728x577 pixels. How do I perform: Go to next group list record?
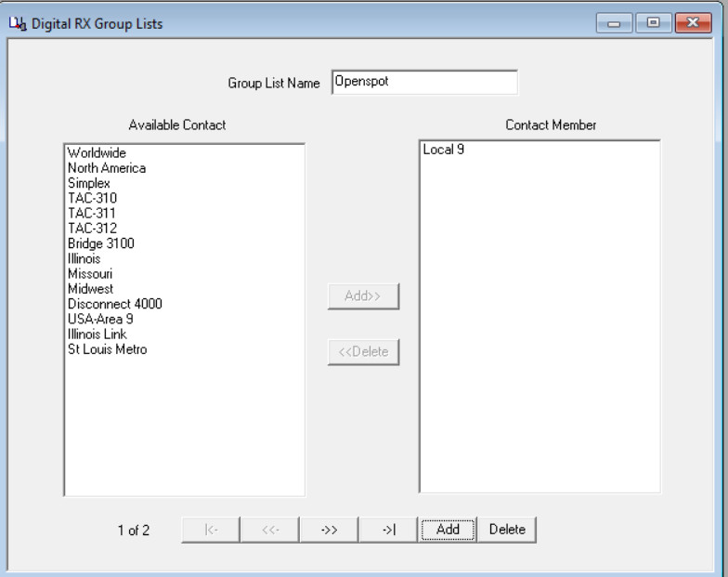tap(329, 530)
